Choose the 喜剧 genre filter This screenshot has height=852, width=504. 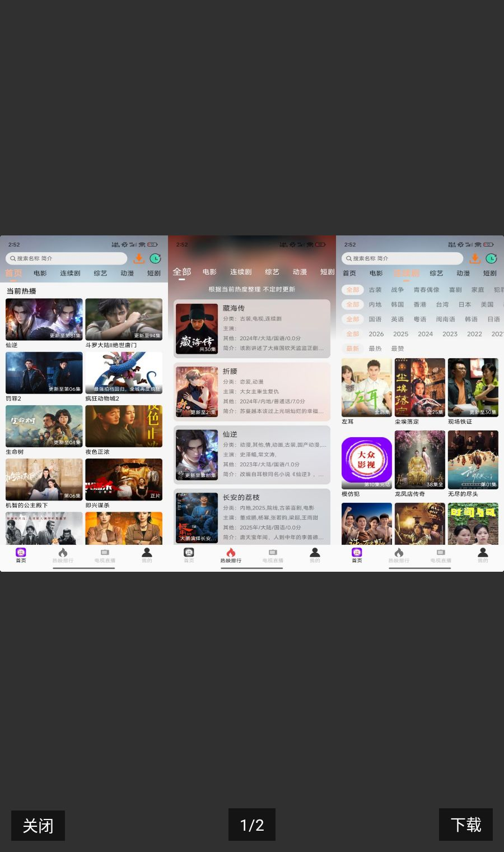[x=455, y=290]
